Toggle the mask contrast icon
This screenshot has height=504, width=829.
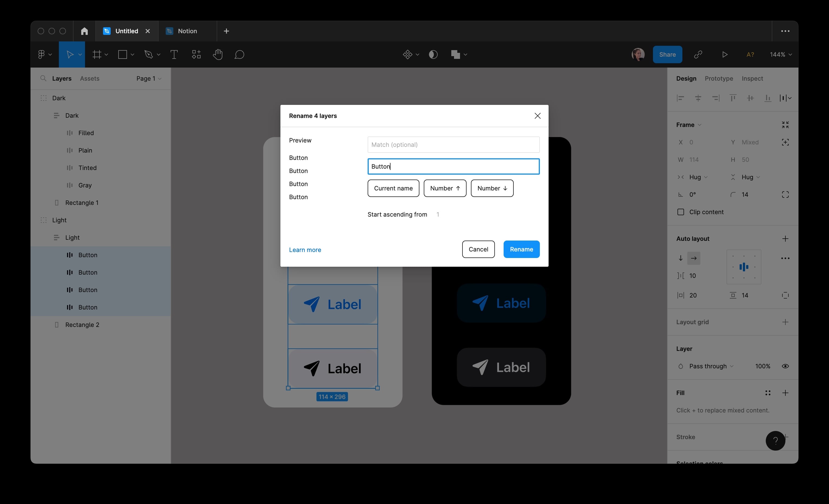tap(433, 54)
